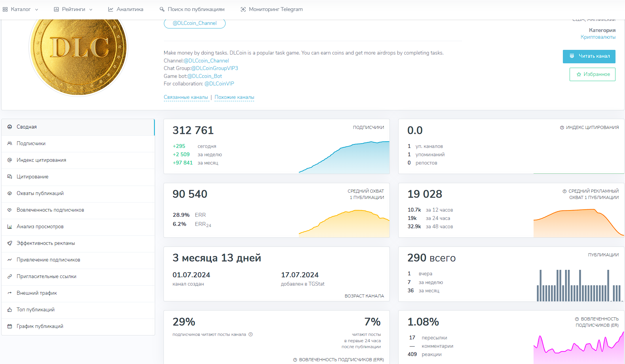Click the 01.07.2024 channel created date

click(x=192, y=275)
